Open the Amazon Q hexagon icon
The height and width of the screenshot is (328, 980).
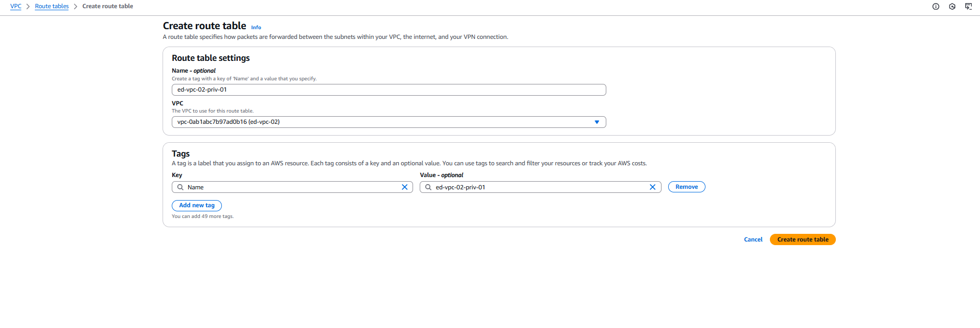952,7
